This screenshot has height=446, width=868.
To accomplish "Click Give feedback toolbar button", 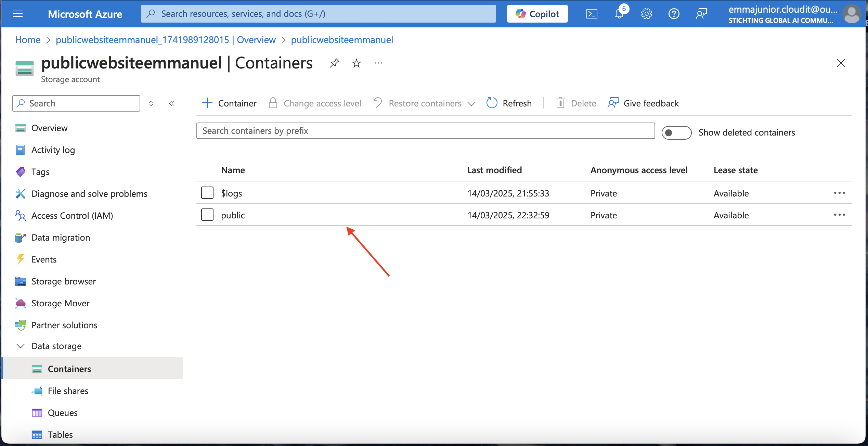I will [643, 103].
